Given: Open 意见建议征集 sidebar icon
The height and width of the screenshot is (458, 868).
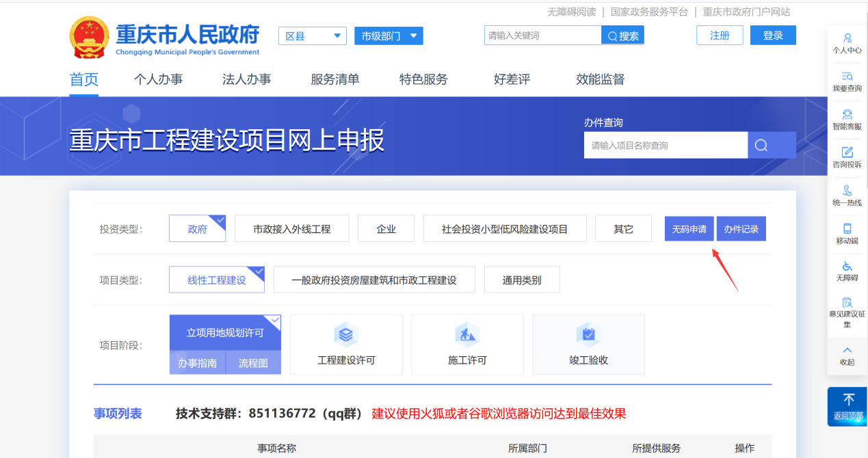Looking at the screenshot, I should [x=847, y=312].
